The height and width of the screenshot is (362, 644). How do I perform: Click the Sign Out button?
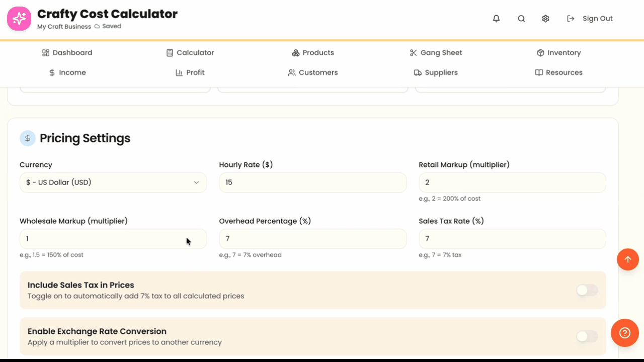[590, 19]
